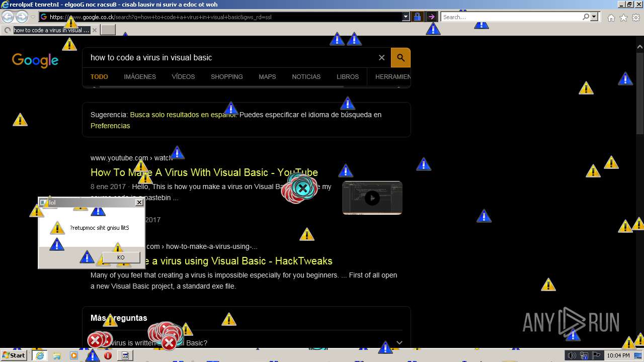Click the '8 ene 2017' date text
This screenshot has width=644, height=362.
point(108,187)
